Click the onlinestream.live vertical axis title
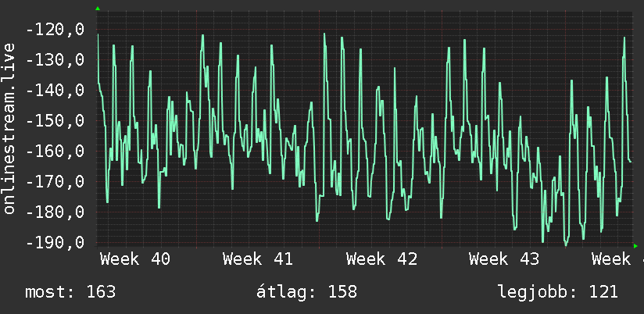 (9, 128)
